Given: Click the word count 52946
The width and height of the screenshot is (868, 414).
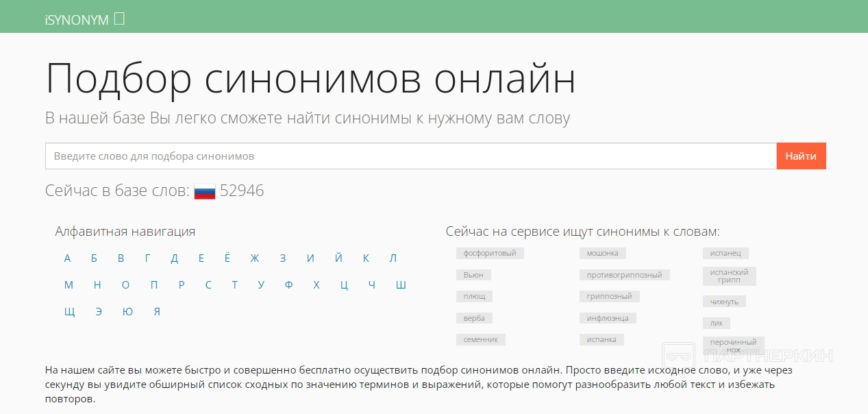Looking at the screenshot, I should click(242, 191).
